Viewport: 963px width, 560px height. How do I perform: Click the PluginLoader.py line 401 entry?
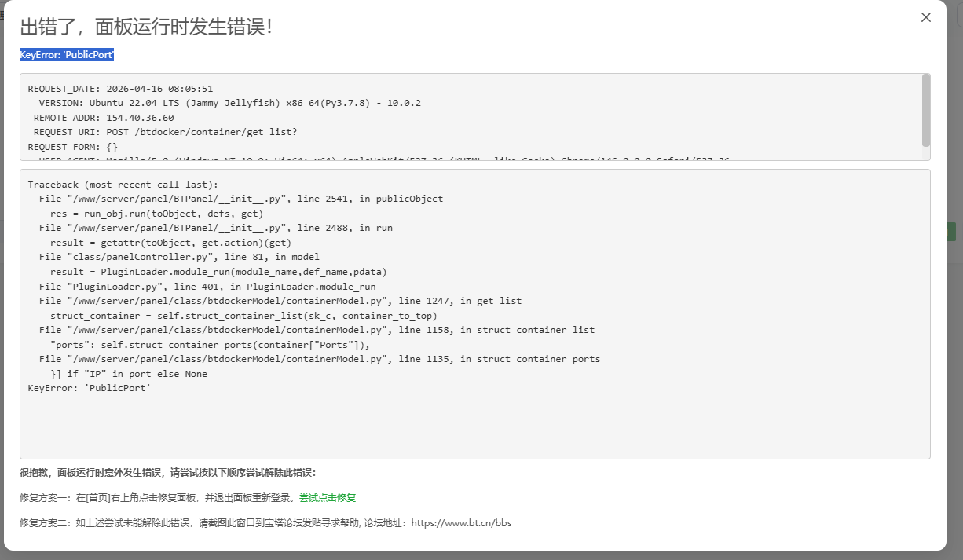tap(207, 286)
